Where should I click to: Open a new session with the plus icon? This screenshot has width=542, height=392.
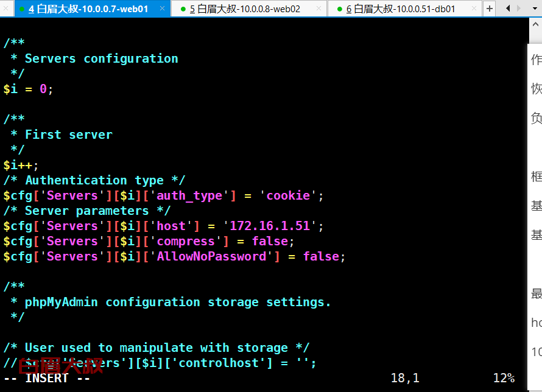490,9
